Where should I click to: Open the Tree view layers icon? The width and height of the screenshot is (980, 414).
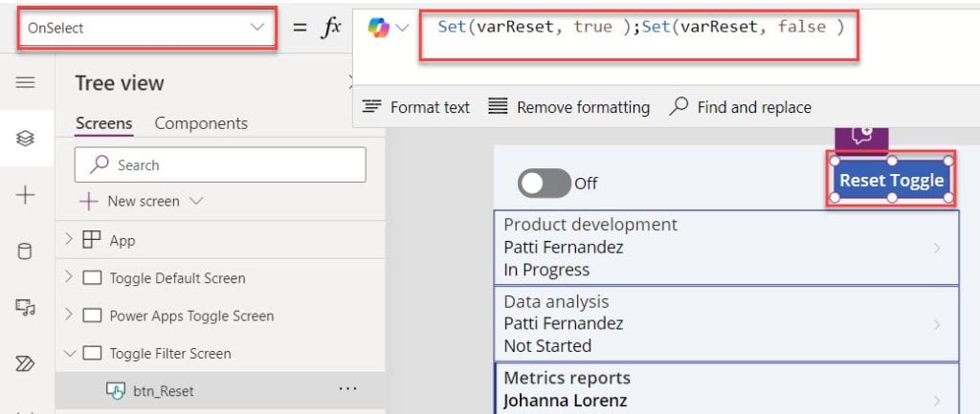pyautogui.click(x=25, y=139)
